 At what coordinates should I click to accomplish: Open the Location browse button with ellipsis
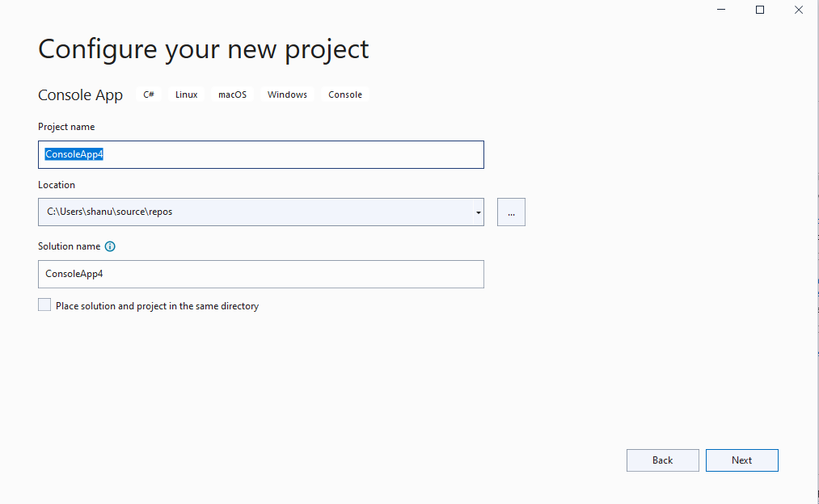[511, 212]
